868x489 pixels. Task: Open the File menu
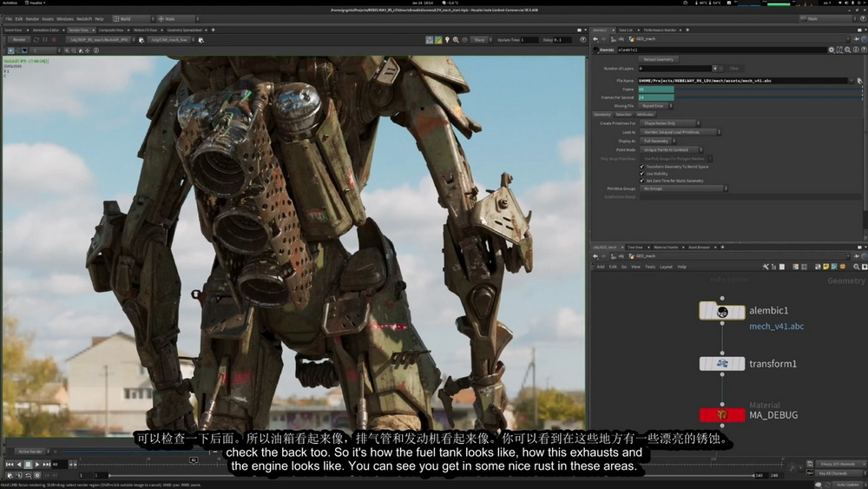pos(9,19)
